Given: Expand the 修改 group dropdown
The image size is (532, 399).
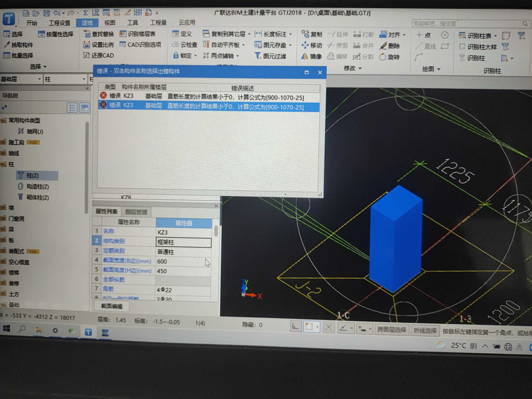Looking at the screenshot, I should click(x=353, y=68).
